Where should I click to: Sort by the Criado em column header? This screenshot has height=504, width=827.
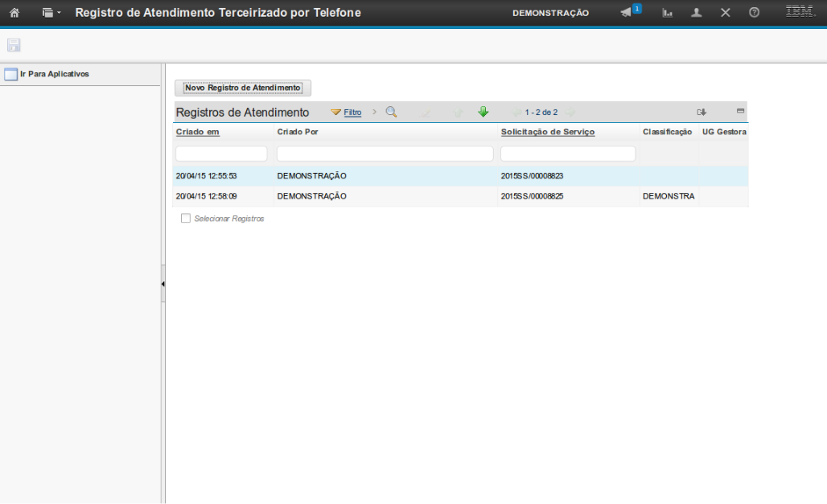198,132
